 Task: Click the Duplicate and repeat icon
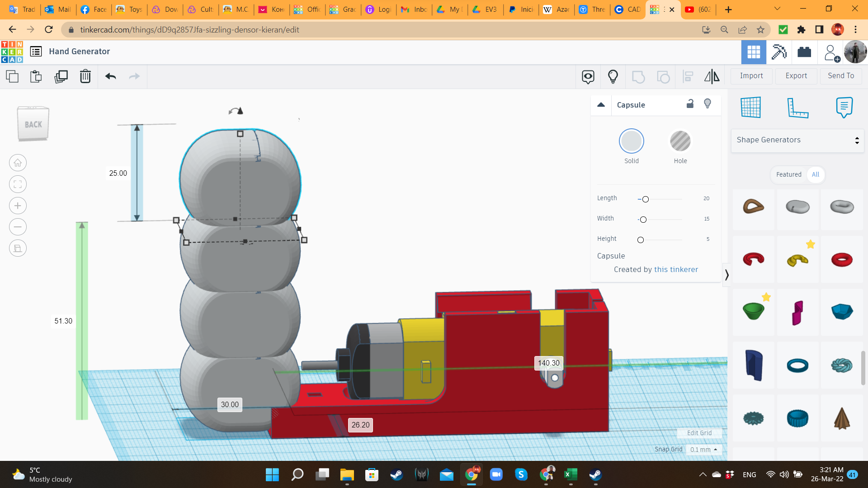pos(61,76)
